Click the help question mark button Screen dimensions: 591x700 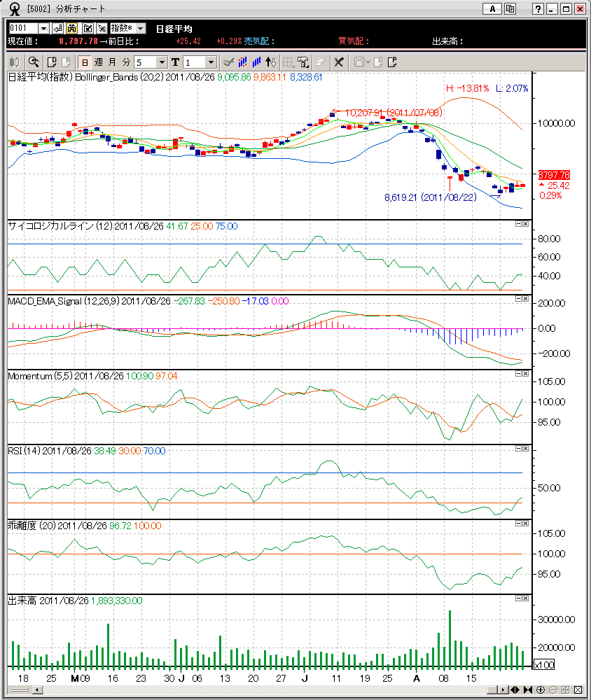[538, 9]
